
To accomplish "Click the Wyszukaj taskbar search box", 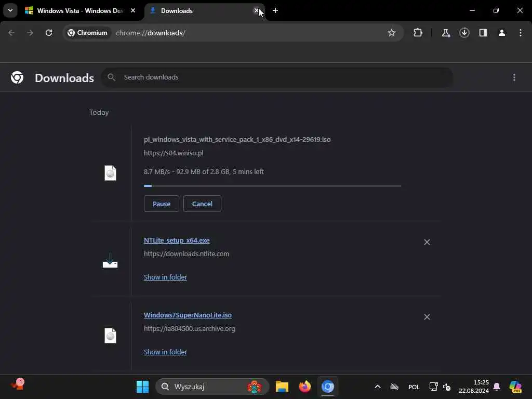I will pyautogui.click(x=212, y=387).
